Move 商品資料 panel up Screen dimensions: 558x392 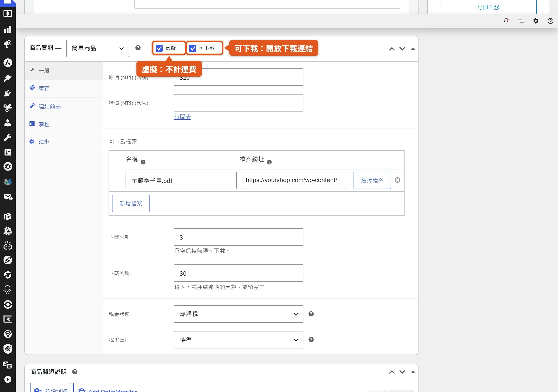tap(392, 49)
